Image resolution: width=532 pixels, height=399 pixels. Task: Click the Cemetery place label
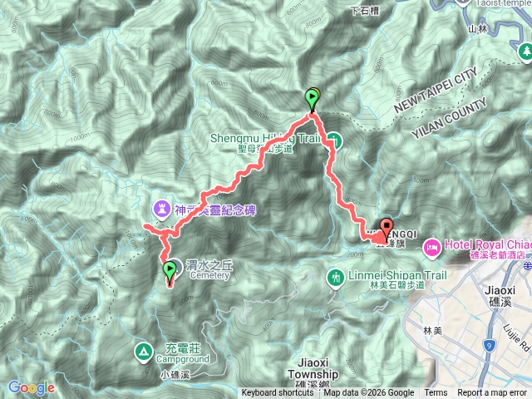point(209,275)
